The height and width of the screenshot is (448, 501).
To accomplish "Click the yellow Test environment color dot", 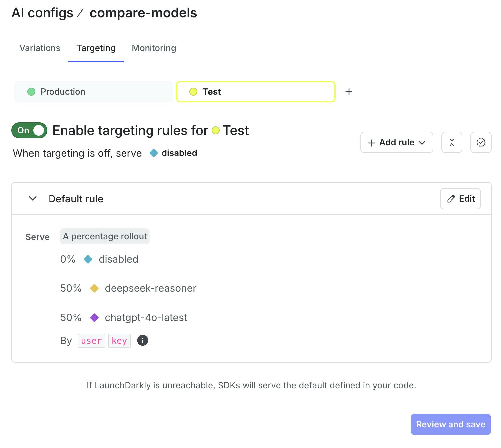I will [193, 92].
